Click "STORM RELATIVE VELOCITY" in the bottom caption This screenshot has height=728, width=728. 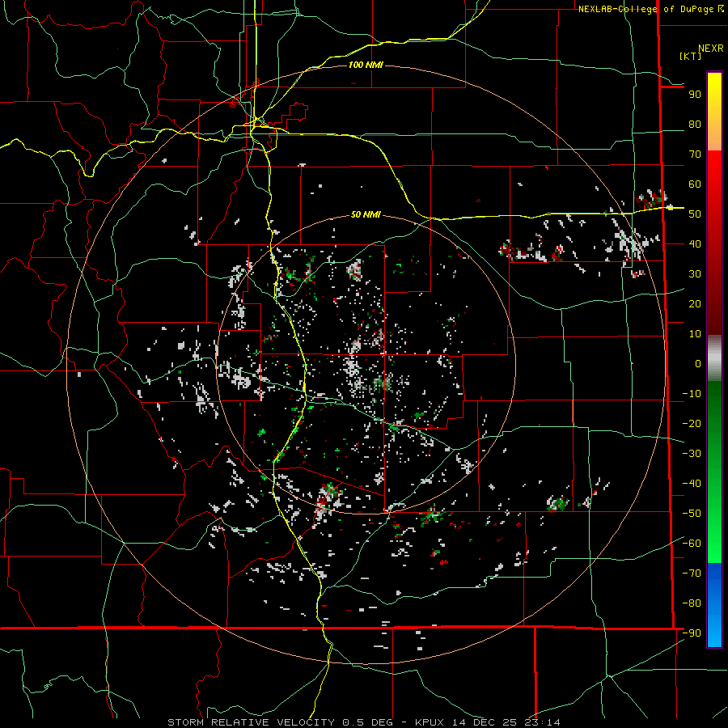coord(251,722)
